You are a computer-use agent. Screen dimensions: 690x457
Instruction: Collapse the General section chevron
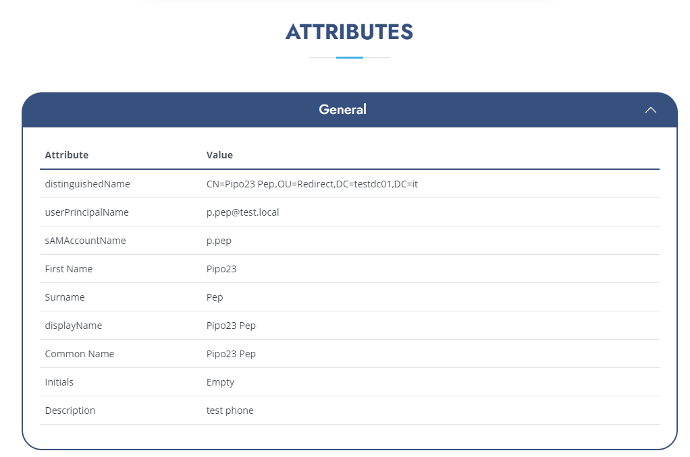click(x=650, y=110)
